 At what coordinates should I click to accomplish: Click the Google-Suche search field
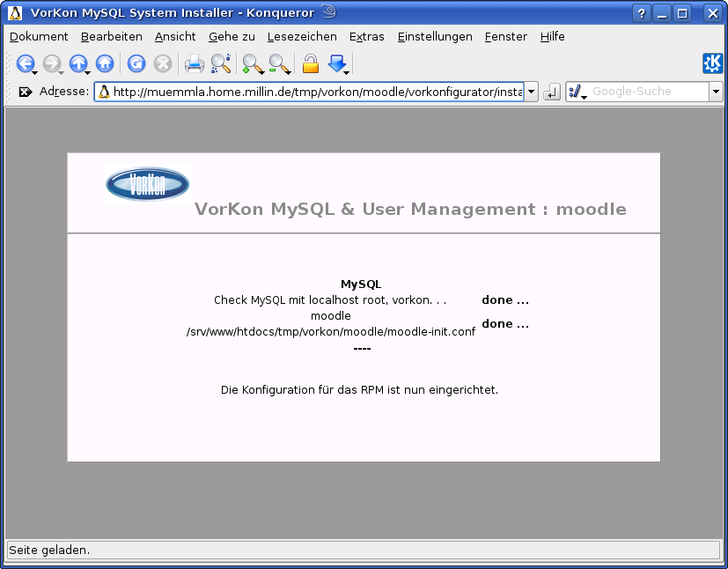tap(649, 92)
